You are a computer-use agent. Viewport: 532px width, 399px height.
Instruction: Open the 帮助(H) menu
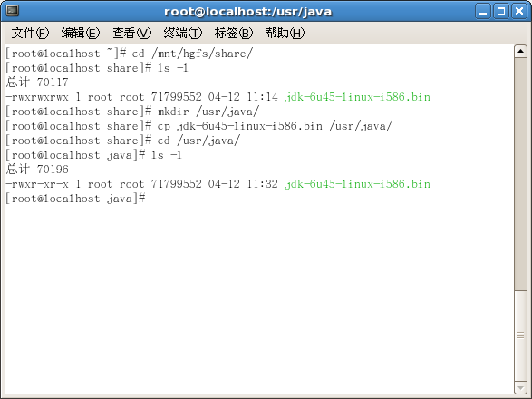coord(285,33)
